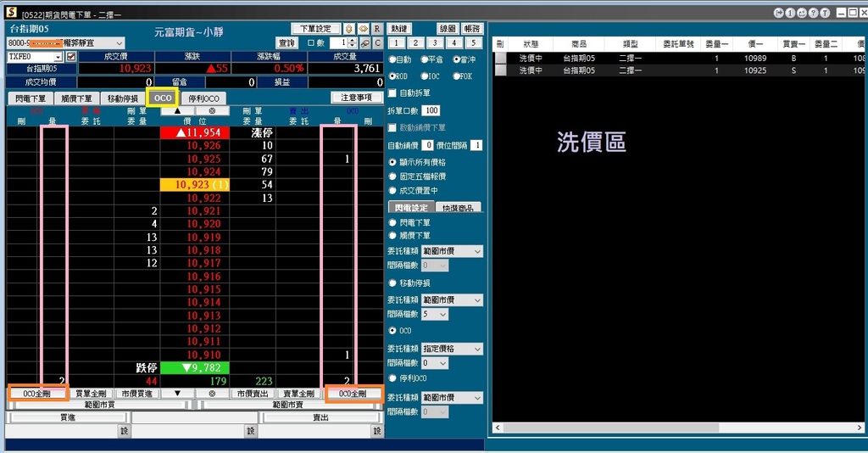Click the horizontal scrollbar under orders list
868x453 pixels.
tap(678, 428)
